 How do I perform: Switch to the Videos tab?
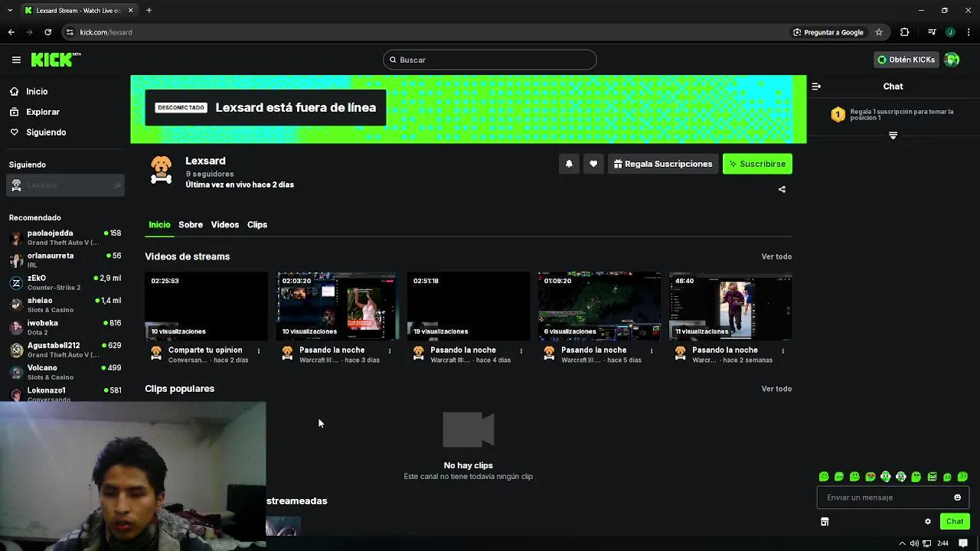[225, 224]
